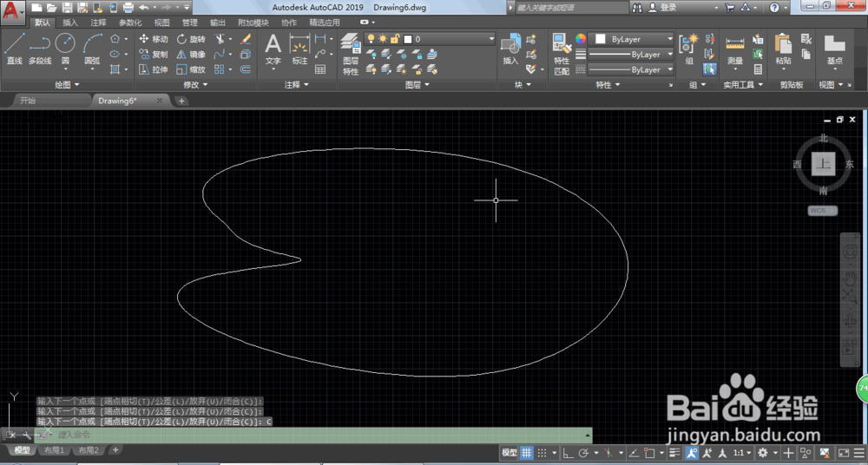
Task: Toggle group selection mode in 组 panel
Action: click(x=709, y=69)
